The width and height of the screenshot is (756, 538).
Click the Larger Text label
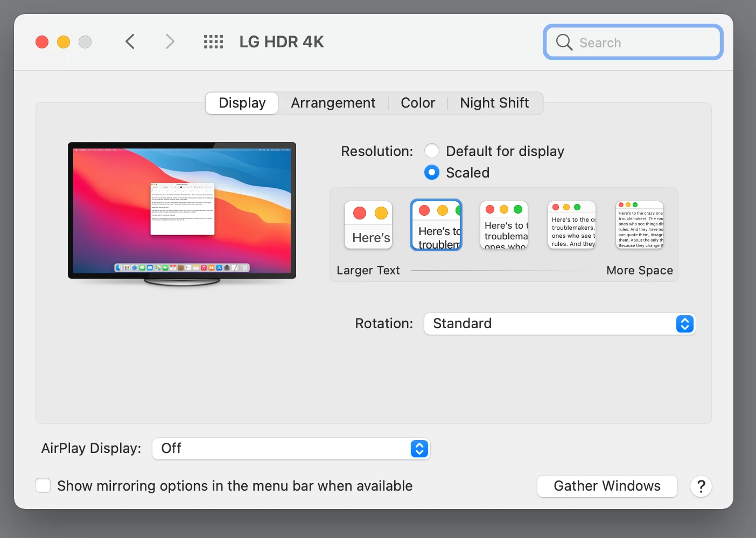[368, 270]
